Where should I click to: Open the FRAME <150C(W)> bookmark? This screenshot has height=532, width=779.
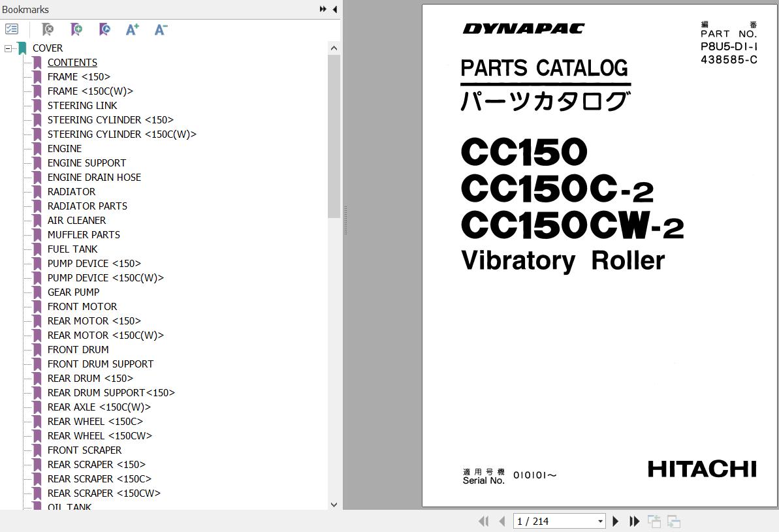click(x=90, y=91)
